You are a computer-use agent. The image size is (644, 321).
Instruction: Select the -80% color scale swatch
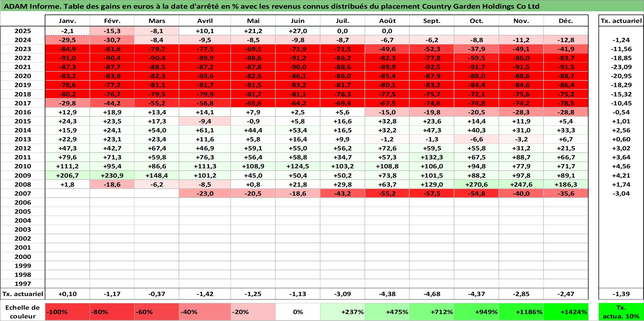(x=112, y=312)
